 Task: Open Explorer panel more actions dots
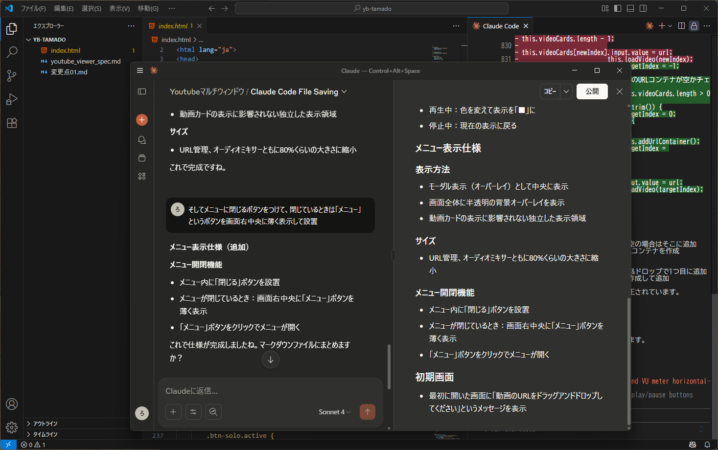click(131, 26)
